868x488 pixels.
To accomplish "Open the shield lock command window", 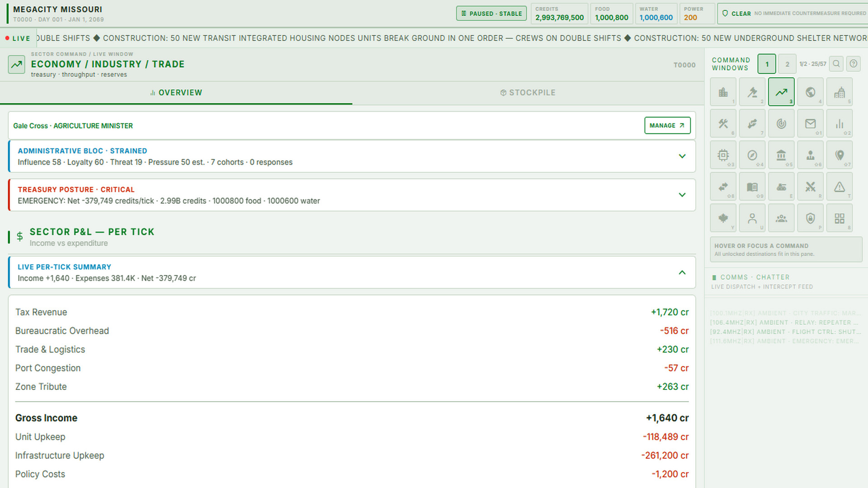I will coord(811,218).
